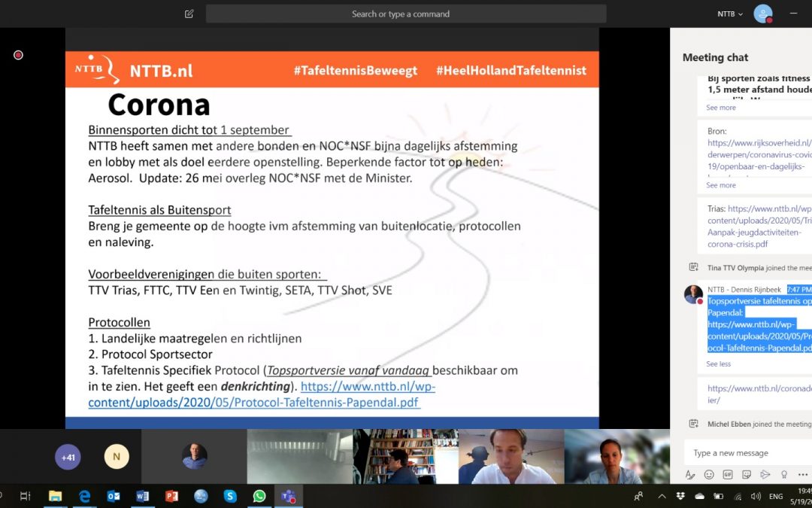Click the Dropbox tray icon
Image resolution: width=812 pixels, height=508 pixels.
pos(680,496)
